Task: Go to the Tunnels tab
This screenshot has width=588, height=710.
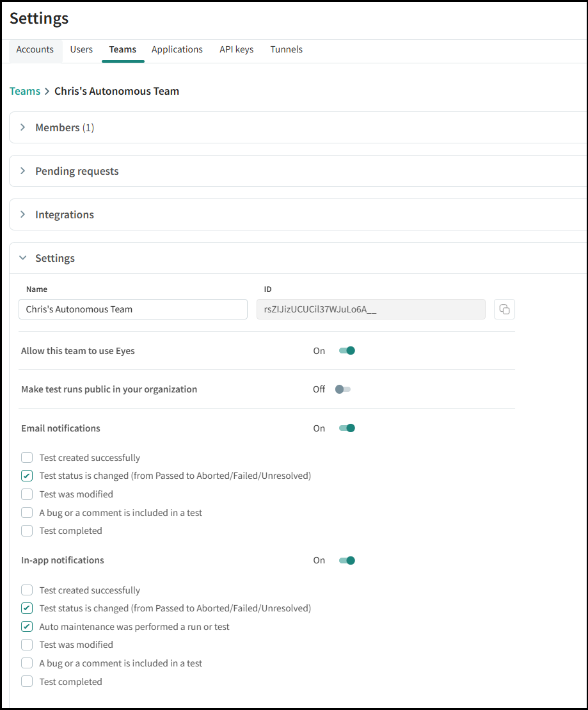Action: [x=286, y=49]
